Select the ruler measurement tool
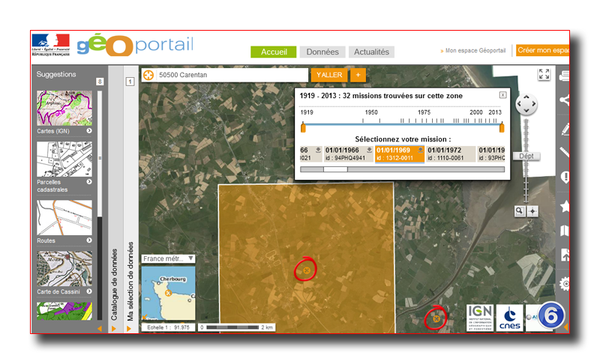Screen dimensions: 600x364 point(565,152)
